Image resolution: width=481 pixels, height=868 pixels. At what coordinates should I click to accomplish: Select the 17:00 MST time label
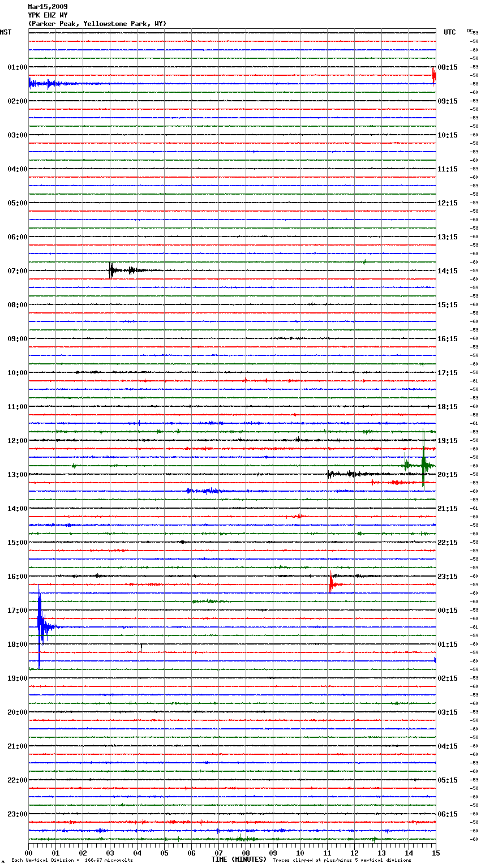[x=18, y=611]
